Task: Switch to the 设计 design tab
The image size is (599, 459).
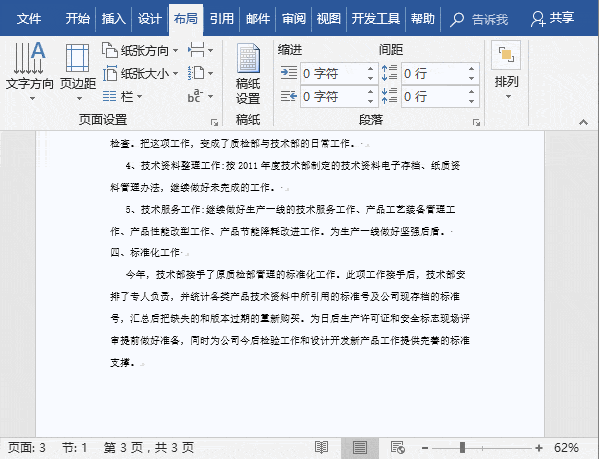Action: [149, 18]
